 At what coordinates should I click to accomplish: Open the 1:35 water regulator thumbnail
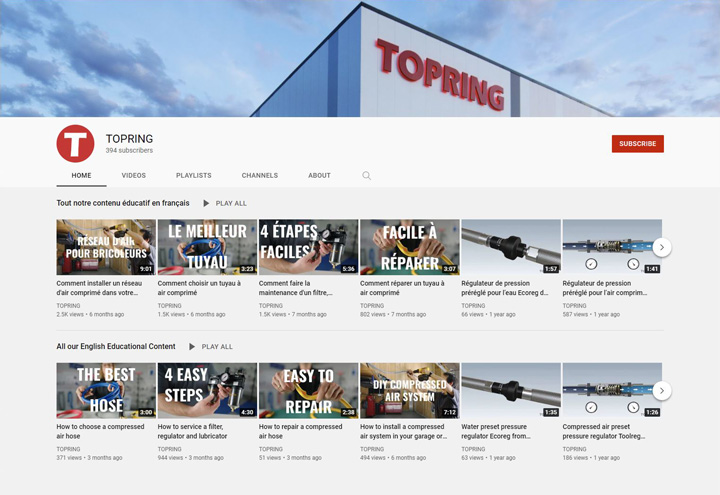[x=511, y=391]
